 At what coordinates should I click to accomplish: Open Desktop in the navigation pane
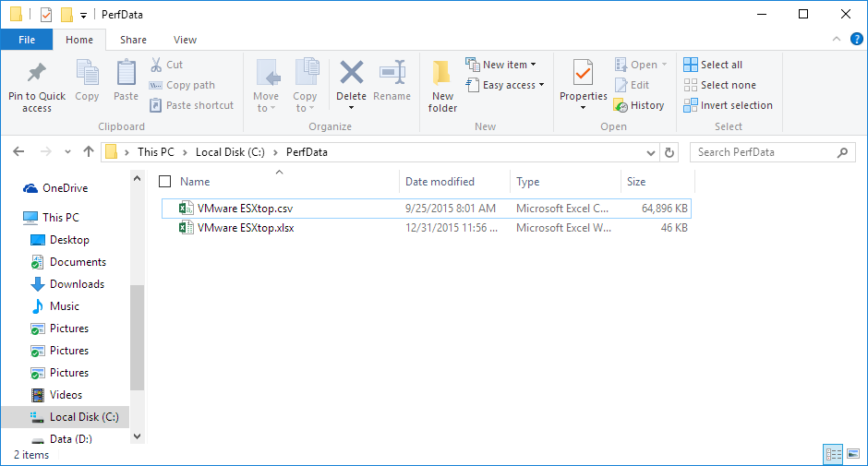[x=60, y=240]
